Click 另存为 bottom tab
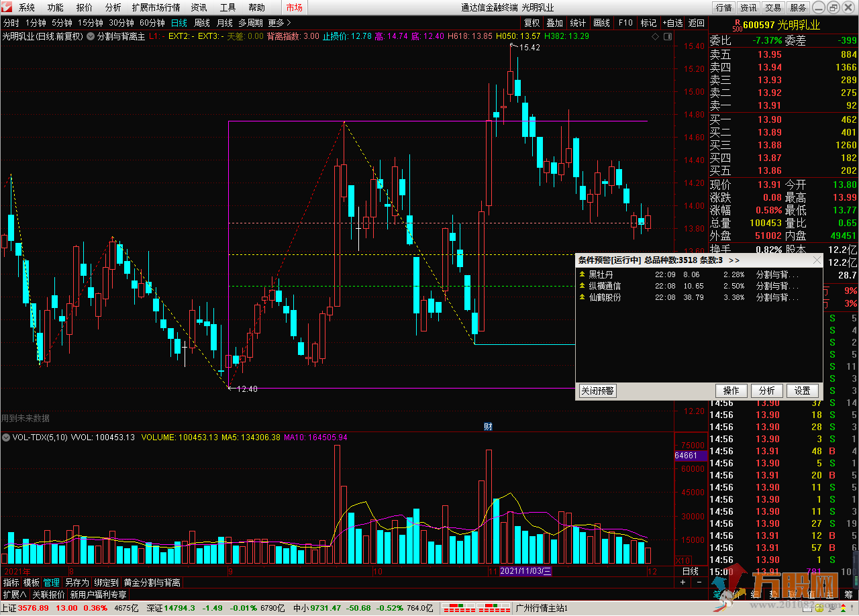This screenshot has width=859, height=616. point(77,582)
